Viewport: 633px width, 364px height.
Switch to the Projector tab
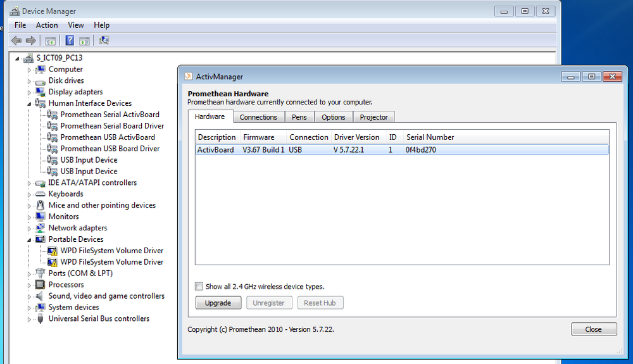tap(374, 117)
